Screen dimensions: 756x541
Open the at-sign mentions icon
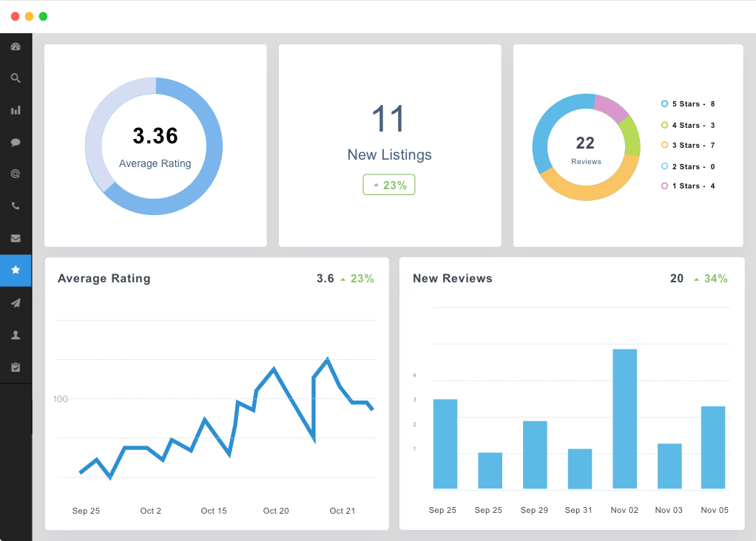point(16,174)
